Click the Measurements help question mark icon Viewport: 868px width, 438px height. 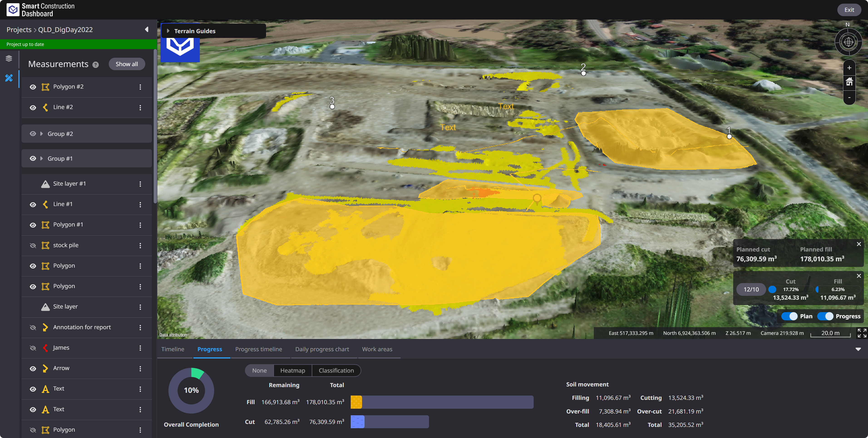tap(96, 65)
